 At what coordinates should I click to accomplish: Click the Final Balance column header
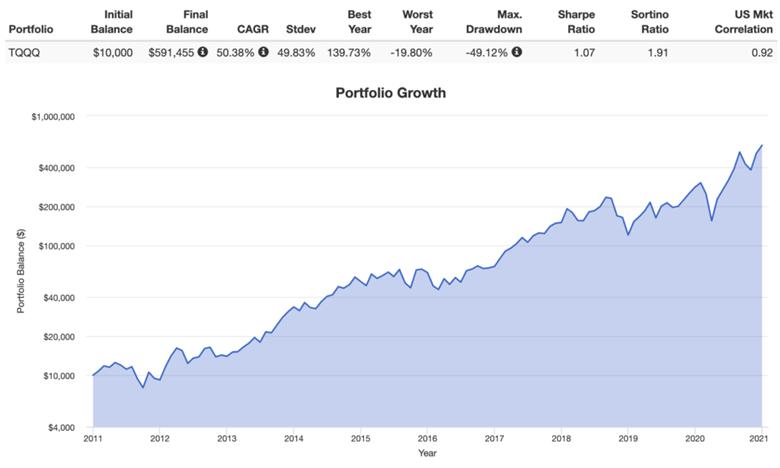(x=187, y=22)
